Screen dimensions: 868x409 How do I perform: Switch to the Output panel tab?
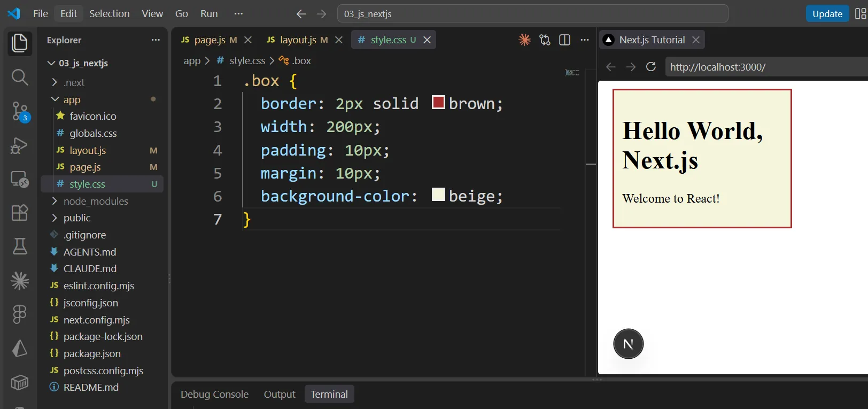pyautogui.click(x=280, y=394)
